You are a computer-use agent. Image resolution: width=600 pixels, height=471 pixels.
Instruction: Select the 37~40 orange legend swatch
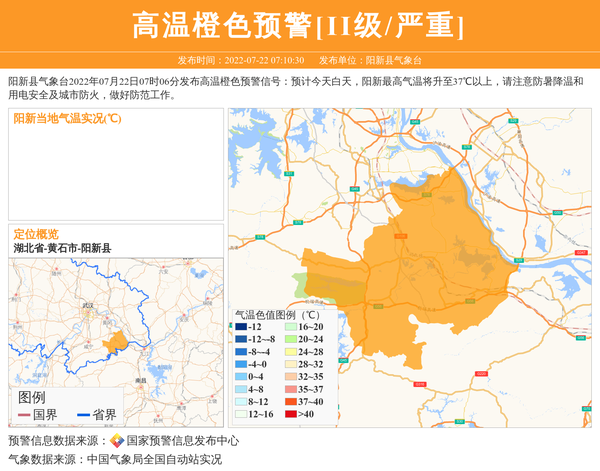click(291, 402)
